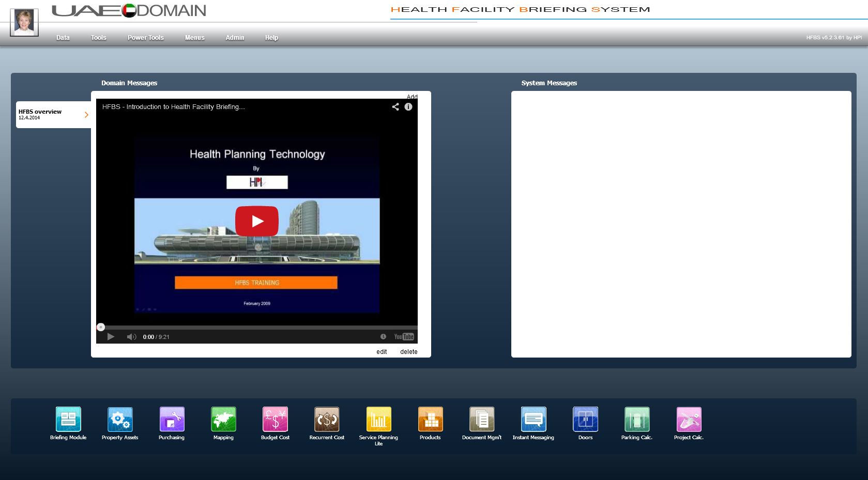Open the Data menu
The width and height of the screenshot is (868, 480).
(63, 38)
